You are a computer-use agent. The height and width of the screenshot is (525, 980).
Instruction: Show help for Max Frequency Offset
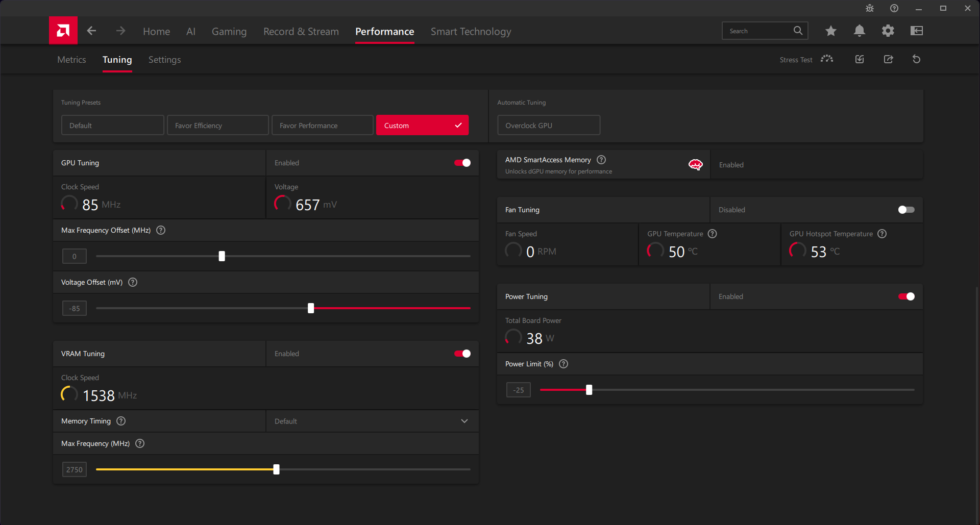(x=161, y=230)
